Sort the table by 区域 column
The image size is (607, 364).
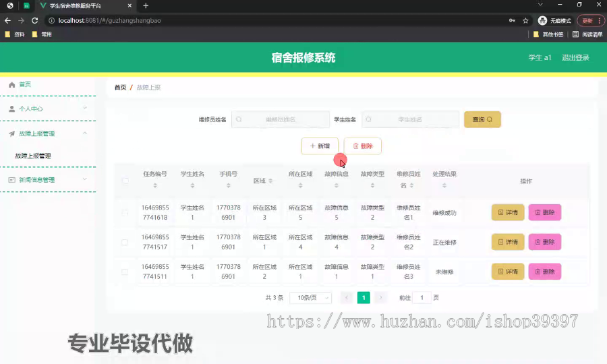coord(270,181)
